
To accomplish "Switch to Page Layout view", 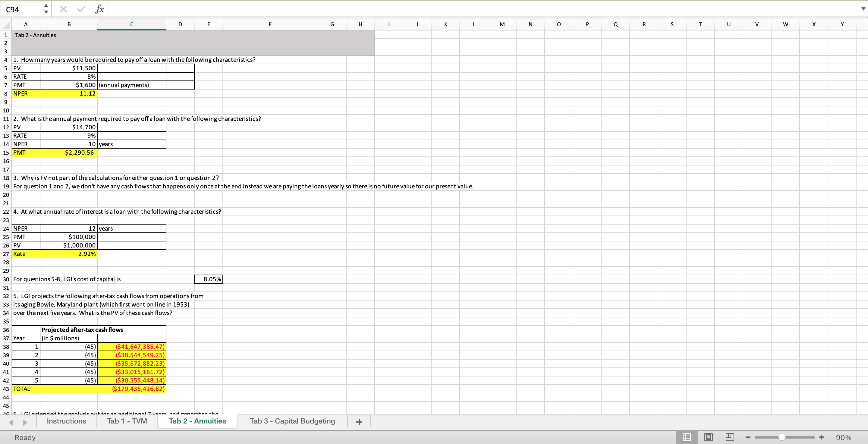I will 708,437.
